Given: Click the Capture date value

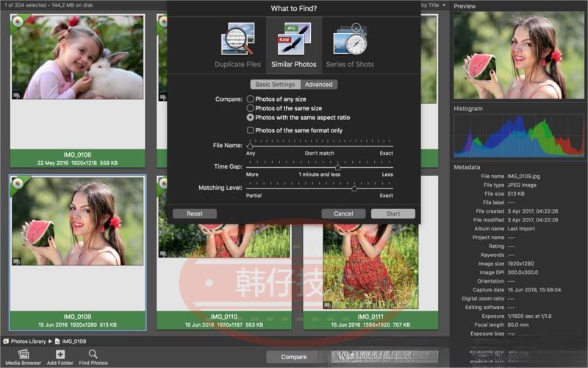Looking at the screenshot, I should [534, 290].
